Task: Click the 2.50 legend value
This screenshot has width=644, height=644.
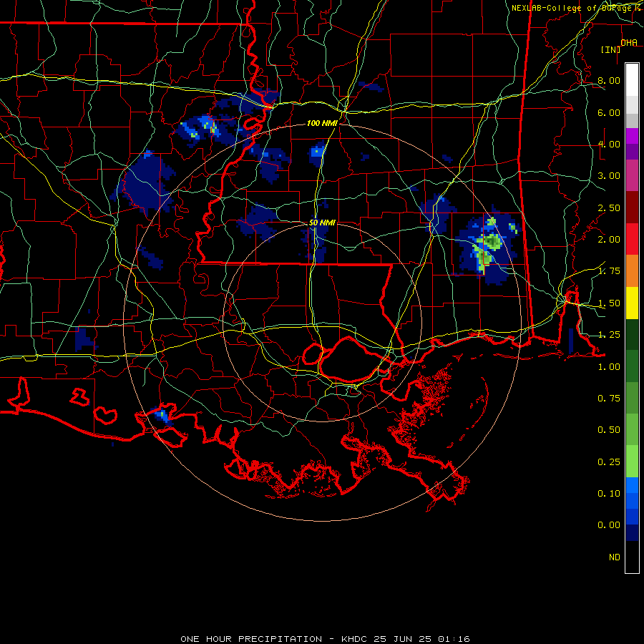Action: (x=609, y=208)
